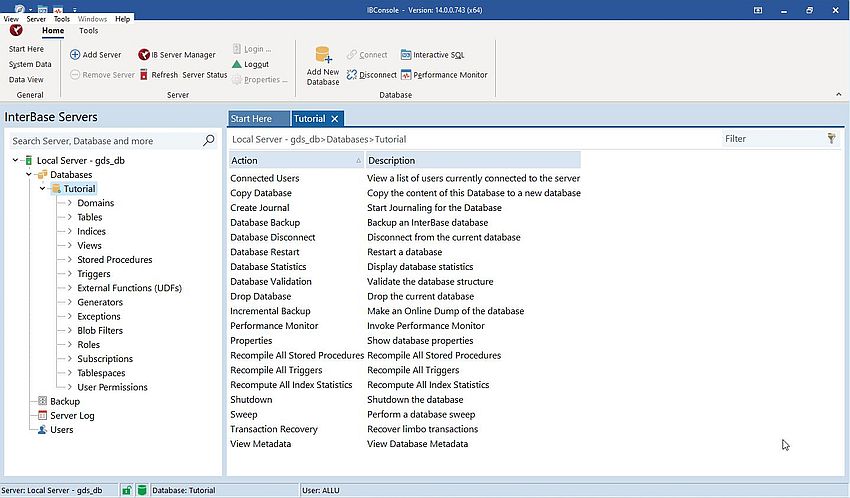The height and width of the screenshot is (498, 850).
Task: Select Database Statistics action
Action: pos(268,267)
